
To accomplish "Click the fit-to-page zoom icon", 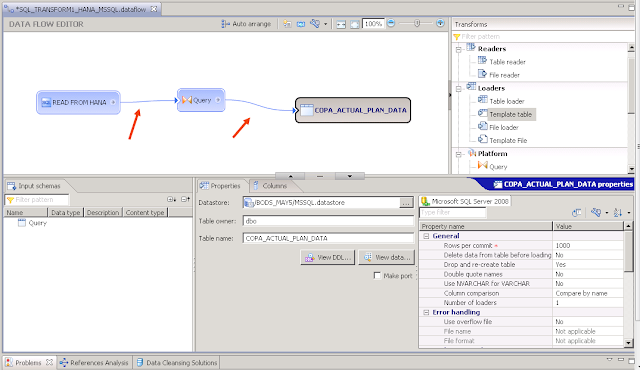I will pos(355,24).
